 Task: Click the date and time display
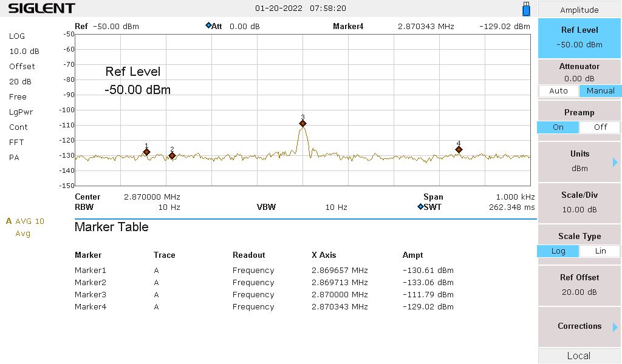pos(301,8)
